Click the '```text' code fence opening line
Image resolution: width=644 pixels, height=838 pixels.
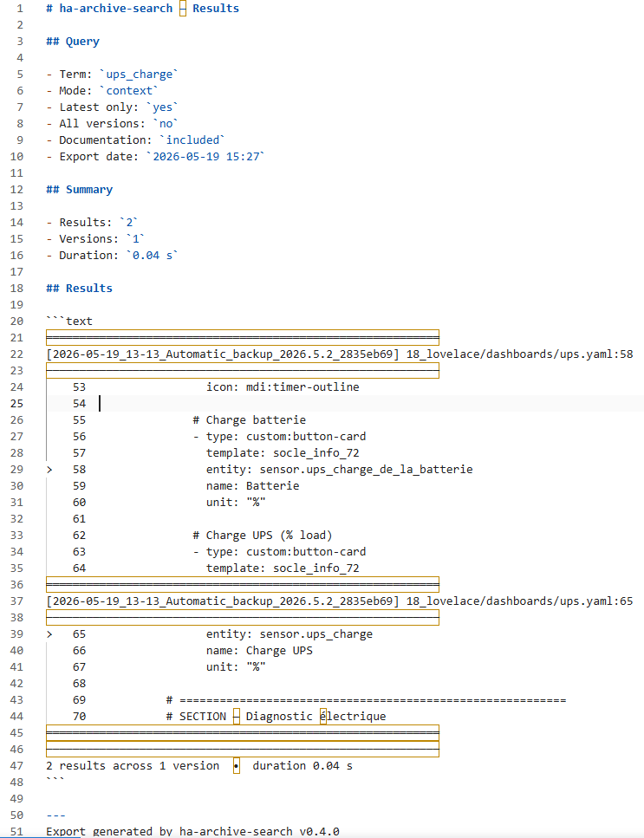(69, 322)
